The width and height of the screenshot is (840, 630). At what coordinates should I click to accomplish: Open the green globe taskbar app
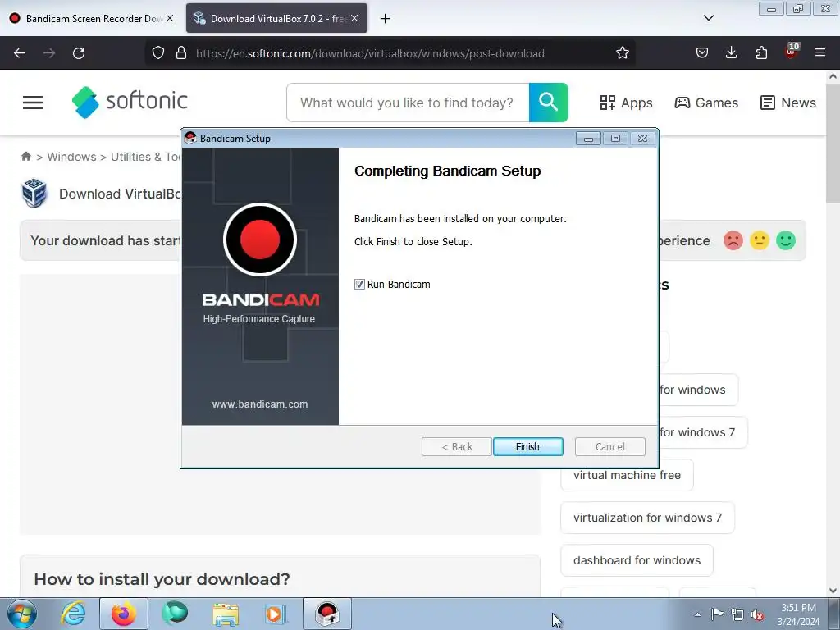[175, 614]
